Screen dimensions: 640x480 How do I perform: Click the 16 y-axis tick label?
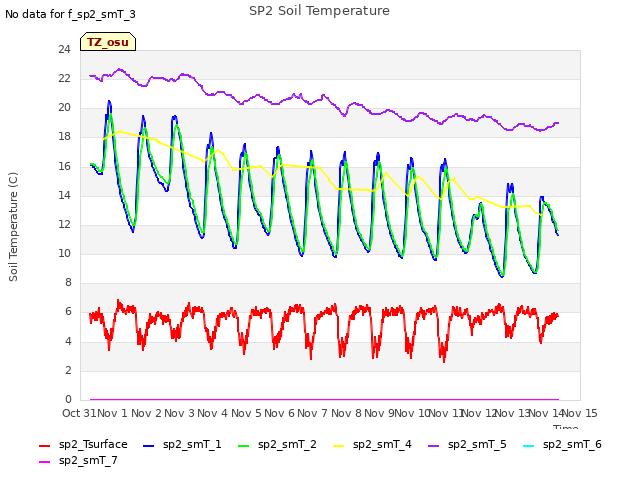pyautogui.click(x=64, y=166)
